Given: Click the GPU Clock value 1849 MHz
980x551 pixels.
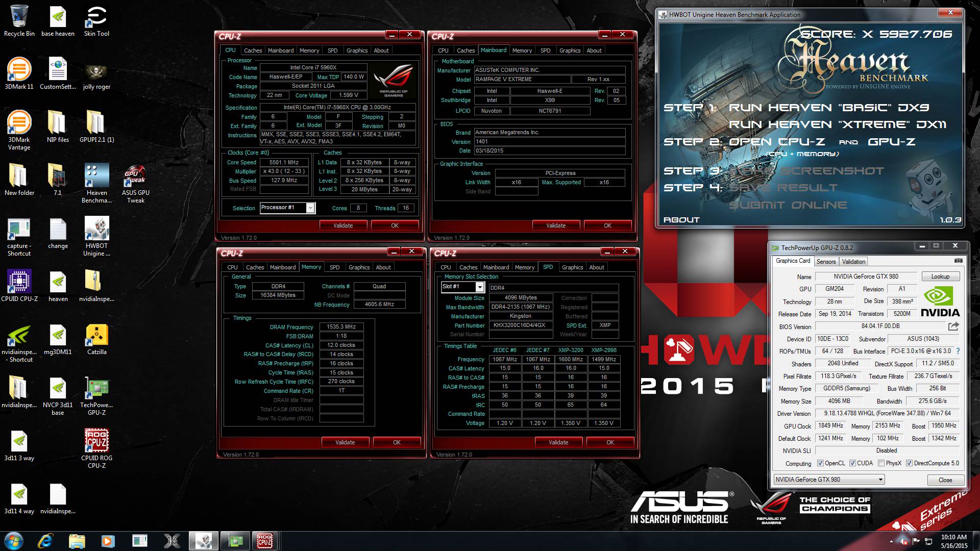Looking at the screenshot, I should (x=830, y=425).
